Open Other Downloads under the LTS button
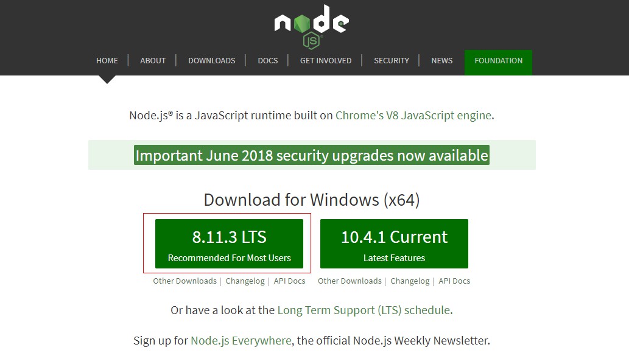 point(184,281)
